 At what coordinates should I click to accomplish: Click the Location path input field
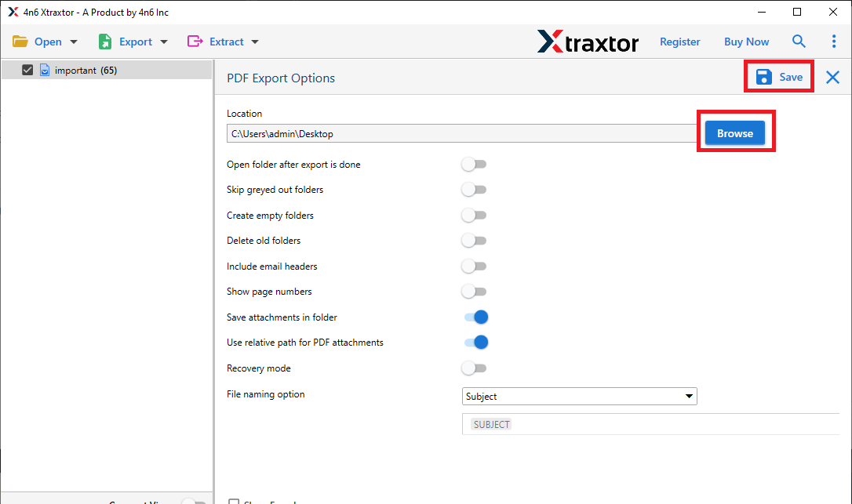click(x=462, y=133)
